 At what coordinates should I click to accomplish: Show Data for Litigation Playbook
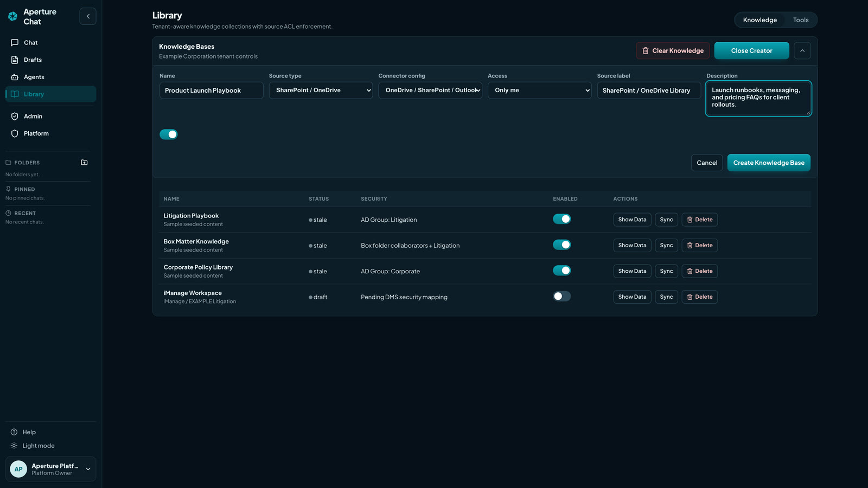click(632, 220)
